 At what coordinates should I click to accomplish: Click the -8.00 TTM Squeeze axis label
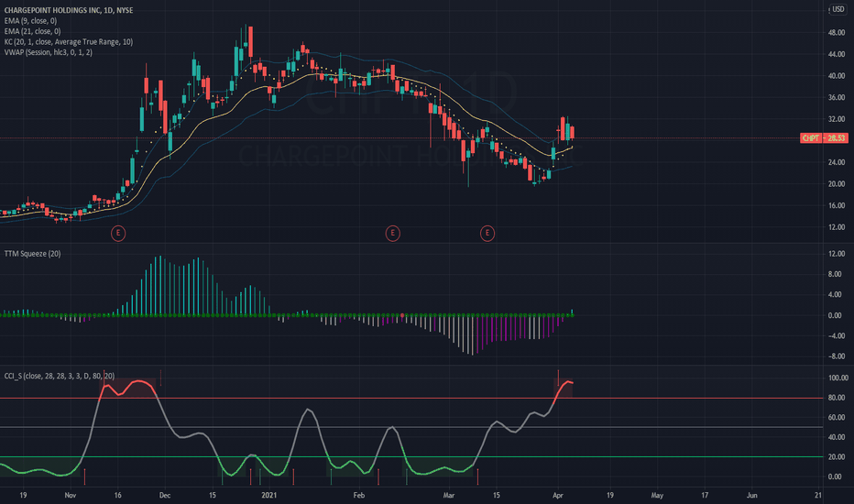tap(836, 356)
